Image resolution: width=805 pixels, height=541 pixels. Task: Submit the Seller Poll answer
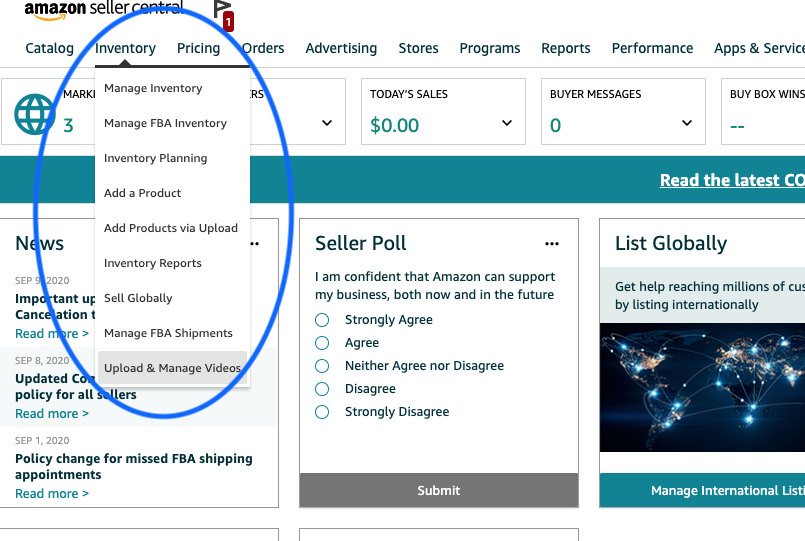pos(439,490)
